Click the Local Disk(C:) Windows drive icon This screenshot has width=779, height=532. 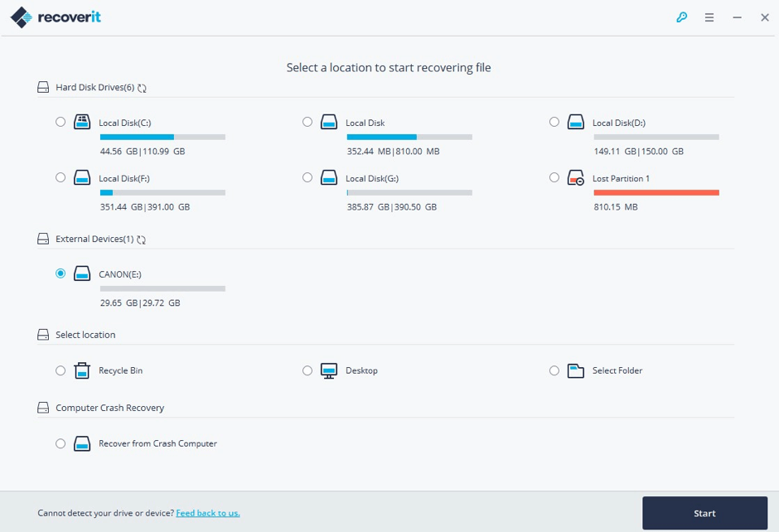[x=82, y=123]
